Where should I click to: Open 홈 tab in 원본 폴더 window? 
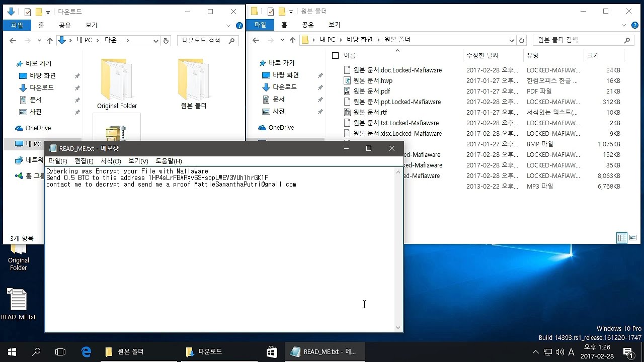pyautogui.click(x=284, y=25)
